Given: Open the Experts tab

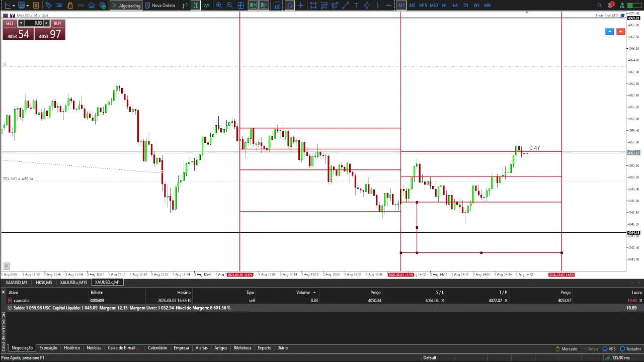Looking at the screenshot, I should click(x=264, y=348).
